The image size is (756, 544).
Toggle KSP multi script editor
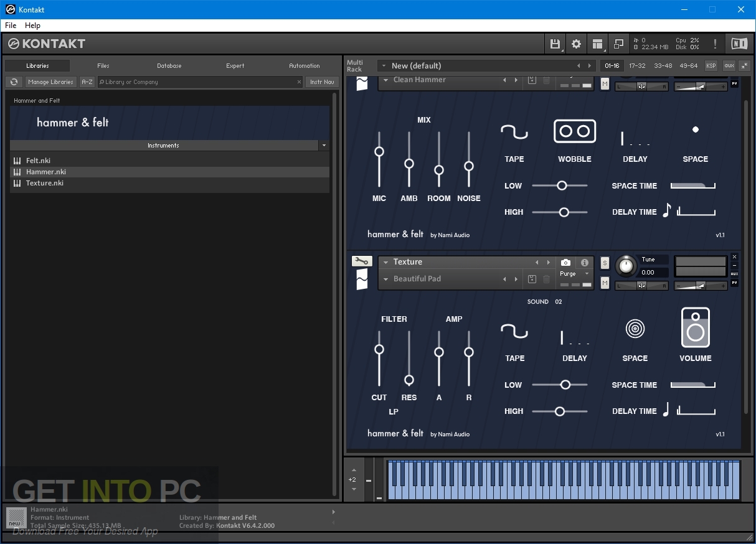click(711, 65)
